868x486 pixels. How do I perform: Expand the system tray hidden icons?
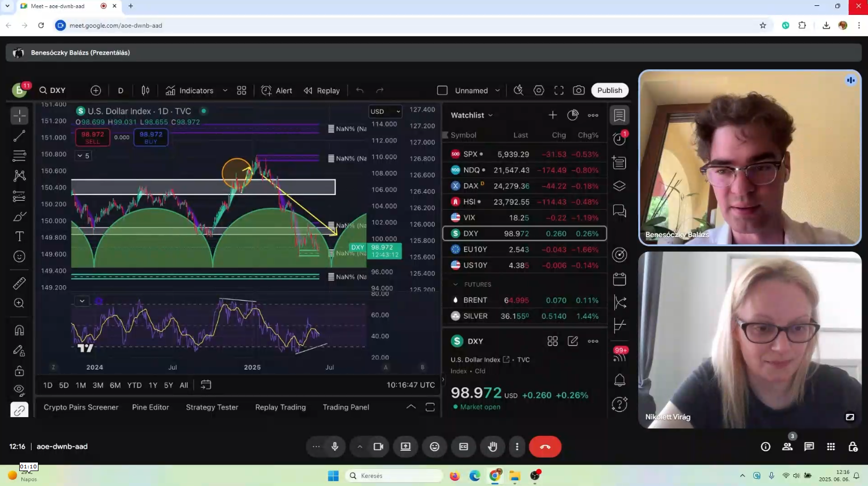coord(742,475)
